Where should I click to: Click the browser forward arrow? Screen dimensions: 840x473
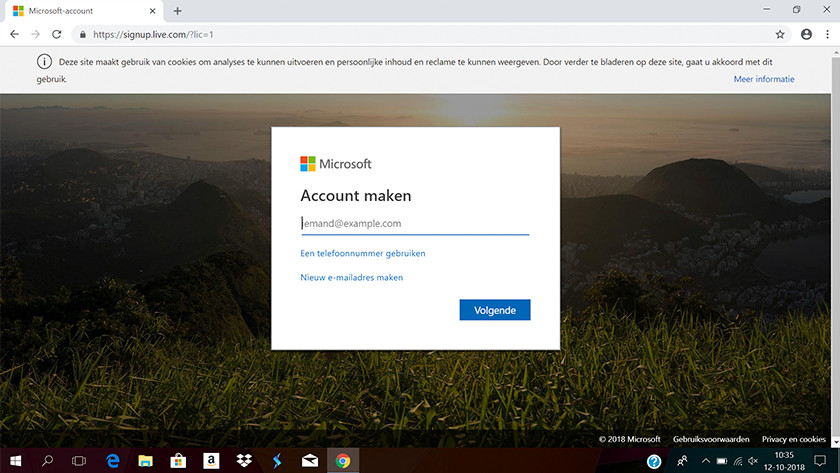35,34
